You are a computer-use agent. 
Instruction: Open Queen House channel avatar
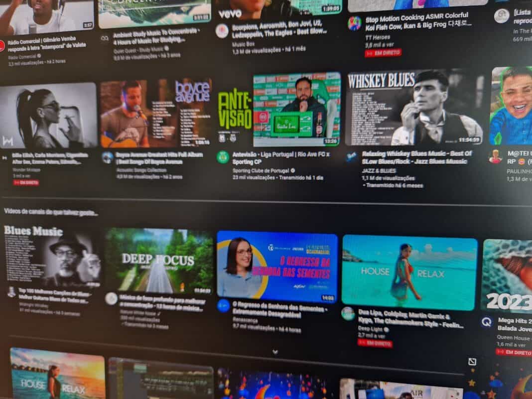[487, 322]
